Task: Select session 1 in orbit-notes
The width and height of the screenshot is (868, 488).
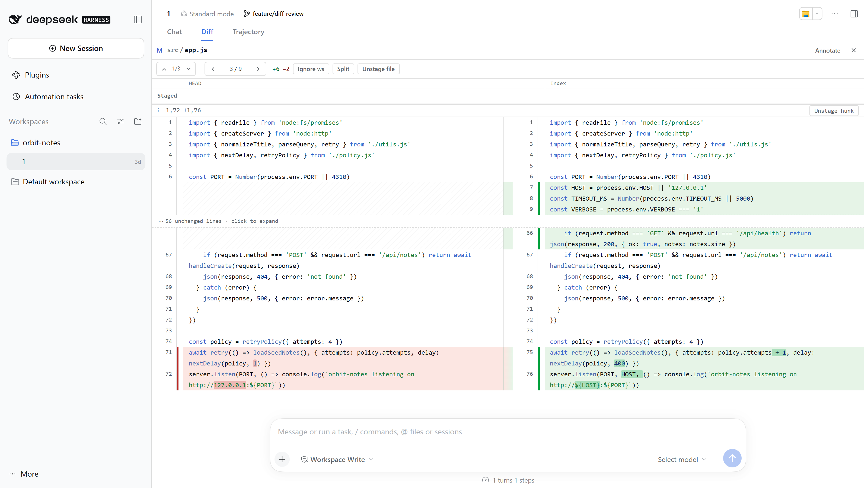Action: pyautogui.click(x=76, y=162)
